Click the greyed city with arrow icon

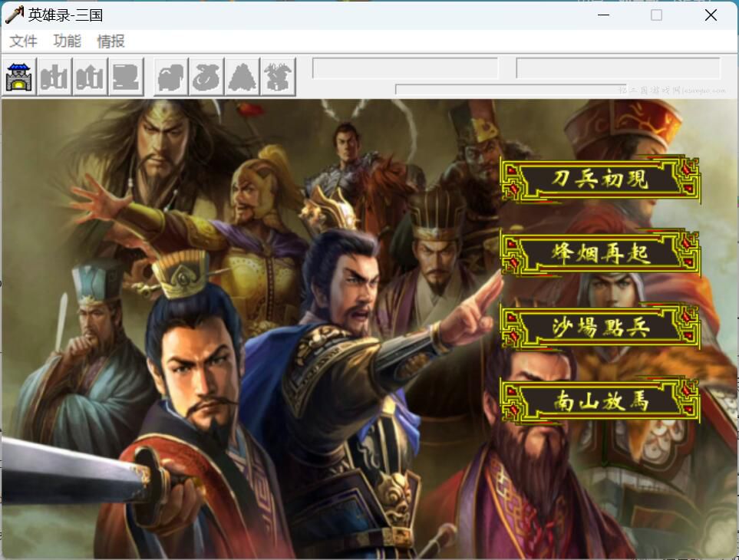tap(90, 77)
